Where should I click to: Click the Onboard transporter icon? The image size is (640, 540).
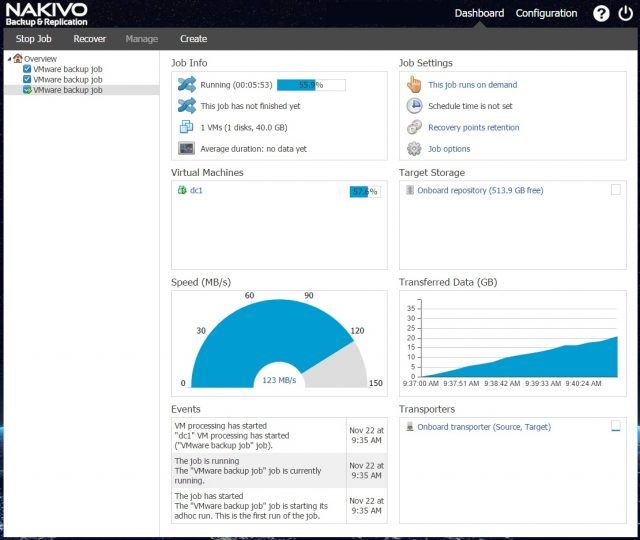(410, 427)
